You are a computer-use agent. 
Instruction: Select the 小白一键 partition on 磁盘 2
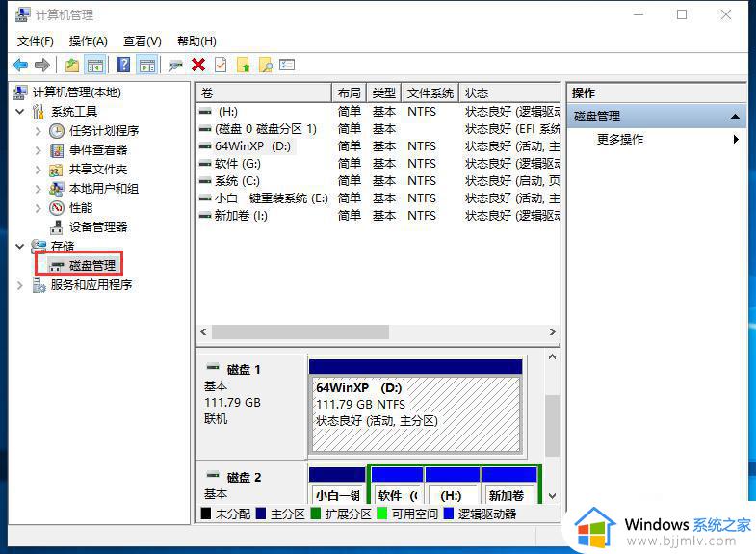click(337, 485)
